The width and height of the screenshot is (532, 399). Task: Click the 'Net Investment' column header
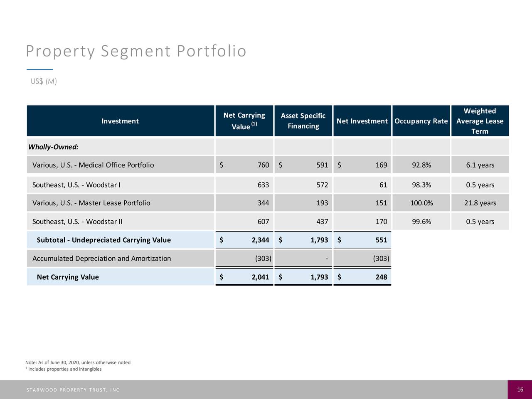click(362, 121)
